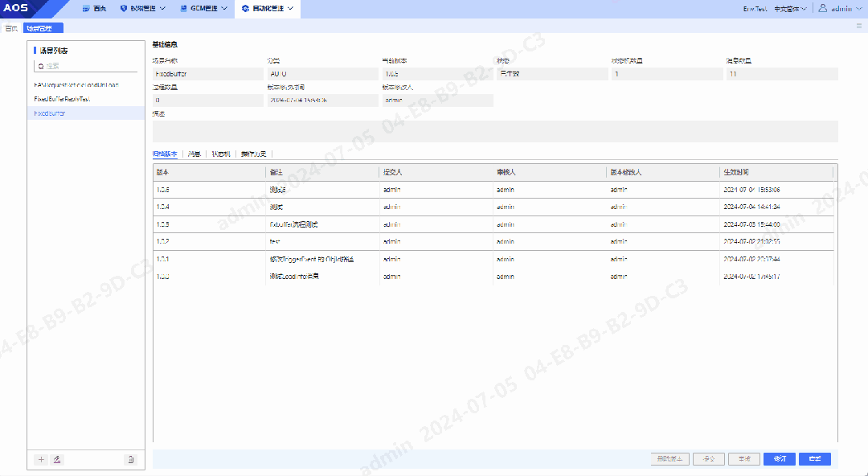Click the menu icon at far right of tab bar

[x=859, y=27]
